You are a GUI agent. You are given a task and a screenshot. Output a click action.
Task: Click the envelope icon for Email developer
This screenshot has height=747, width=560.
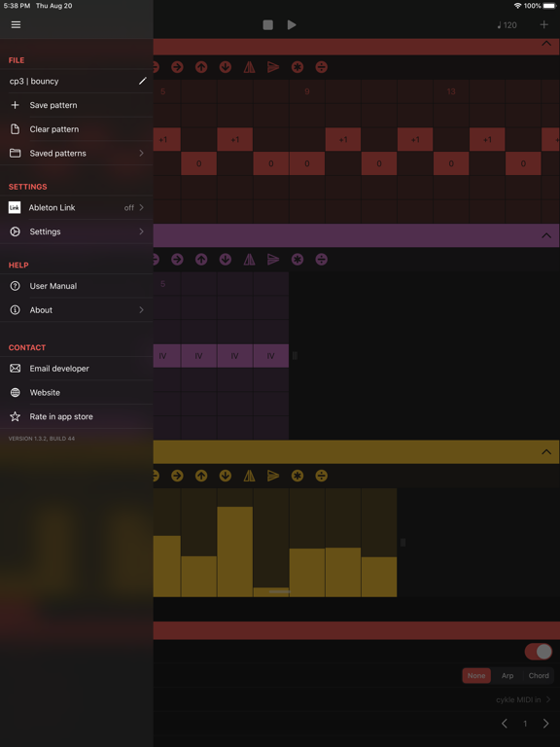tap(16, 369)
